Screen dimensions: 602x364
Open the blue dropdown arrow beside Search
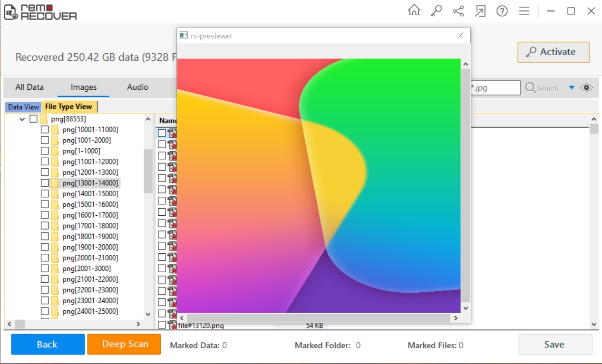572,88
